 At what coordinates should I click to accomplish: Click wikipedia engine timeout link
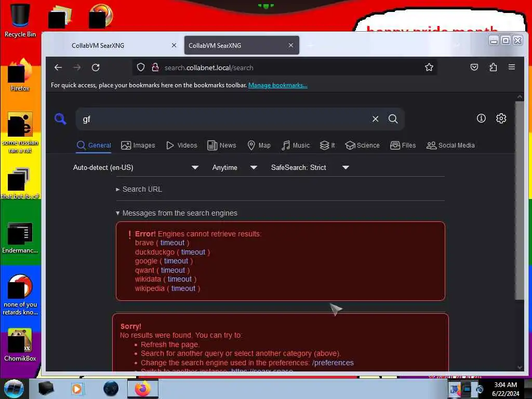(183, 289)
